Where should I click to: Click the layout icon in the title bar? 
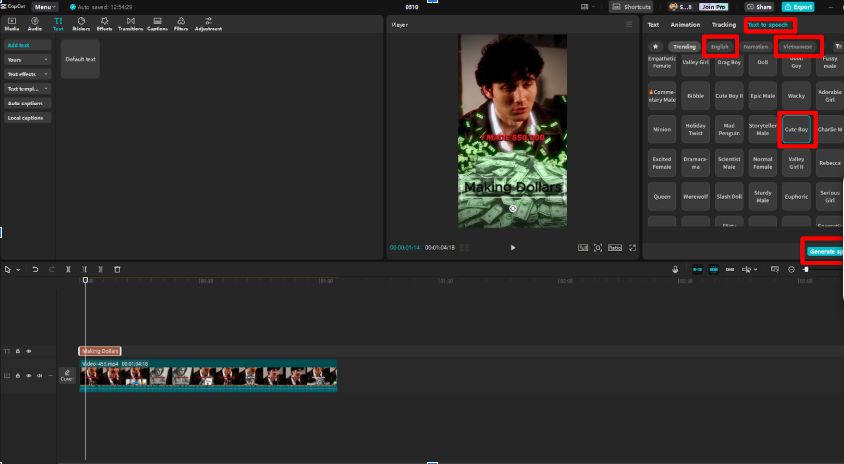click(585, 6)
